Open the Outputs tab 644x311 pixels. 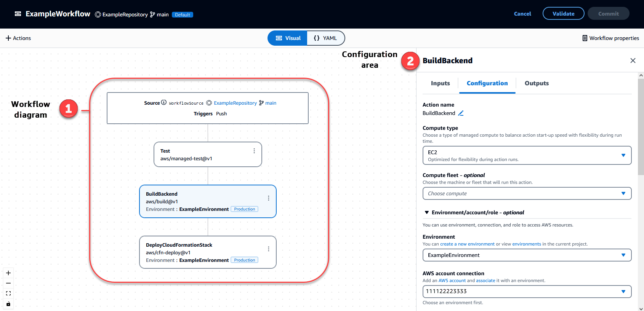pyautogui.click(x=537, y=83)
